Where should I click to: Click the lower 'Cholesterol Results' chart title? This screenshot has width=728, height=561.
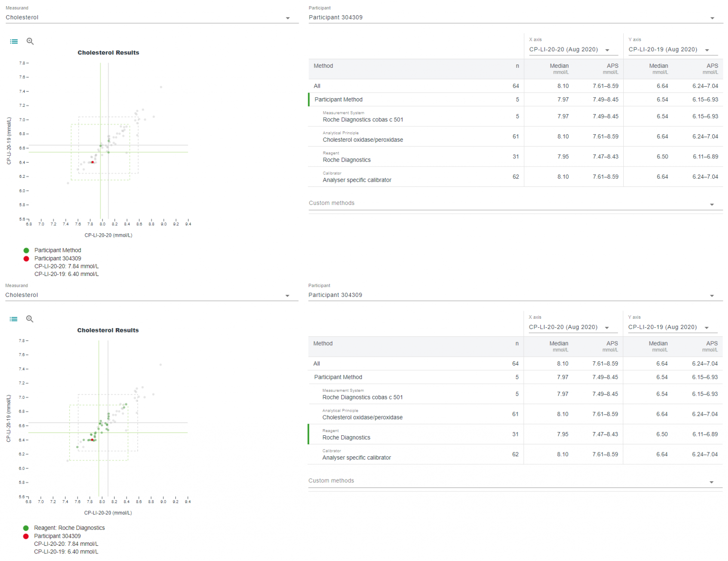pos(108,330)
